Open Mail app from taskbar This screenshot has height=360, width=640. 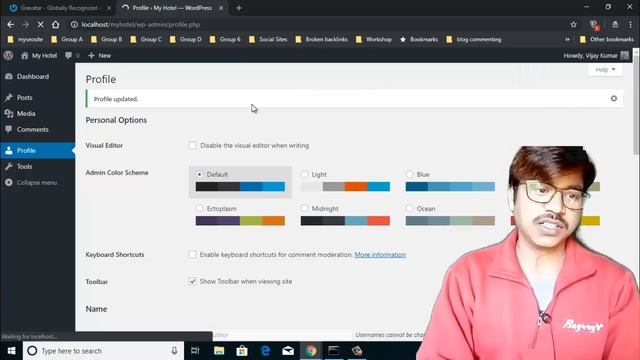point(288,351)
